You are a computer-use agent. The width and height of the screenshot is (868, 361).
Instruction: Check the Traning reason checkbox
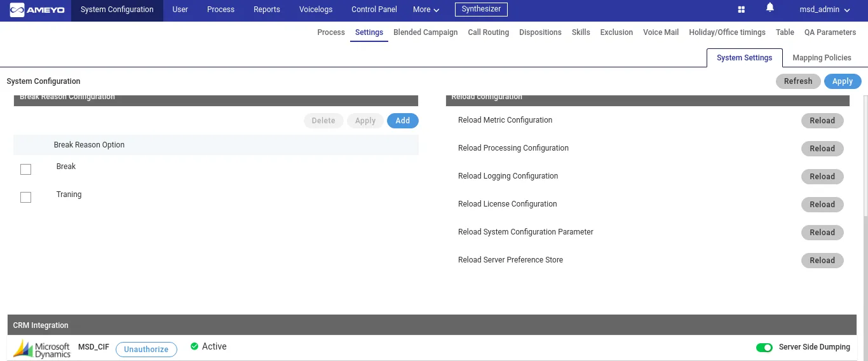25,197
